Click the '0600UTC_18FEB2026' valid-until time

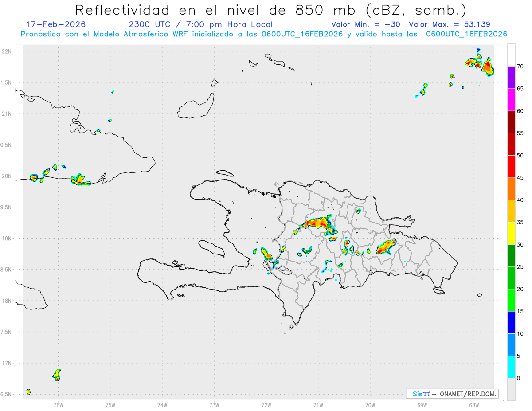[466, 34]
